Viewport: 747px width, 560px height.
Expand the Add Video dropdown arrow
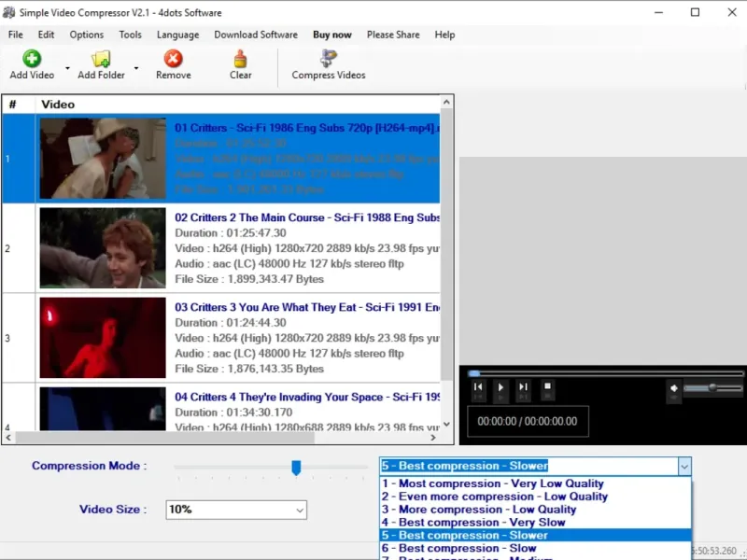click(x=67, y=68)
